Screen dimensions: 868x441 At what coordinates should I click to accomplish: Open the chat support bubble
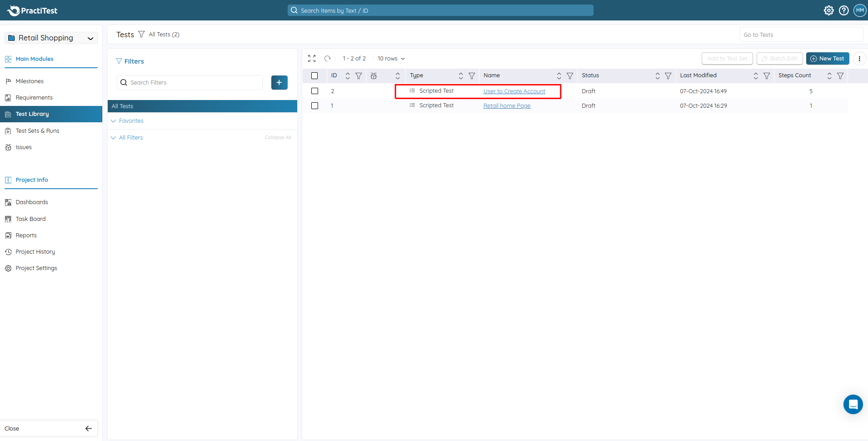853,404
